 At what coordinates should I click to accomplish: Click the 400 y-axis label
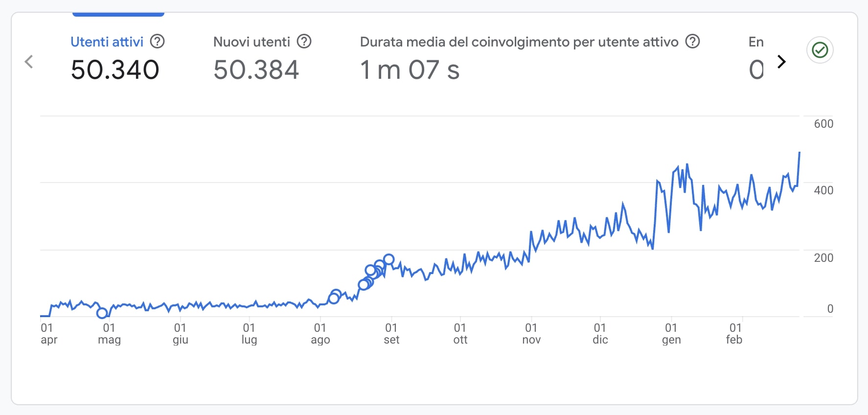click(823, 190)
